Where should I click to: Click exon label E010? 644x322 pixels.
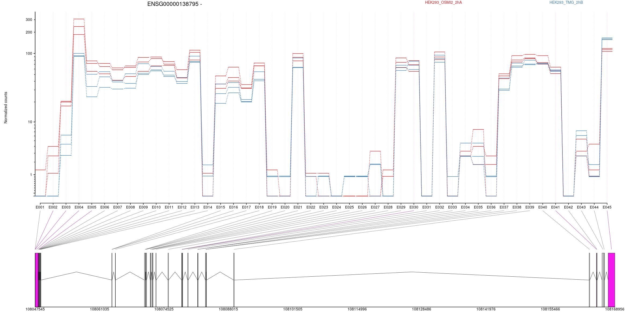[x=156, y=207]
